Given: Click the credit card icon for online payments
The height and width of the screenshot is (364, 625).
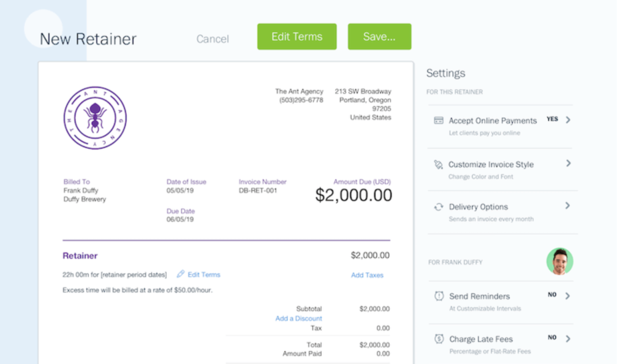Looking at the screenshot, I should click(x=439, y=120).
